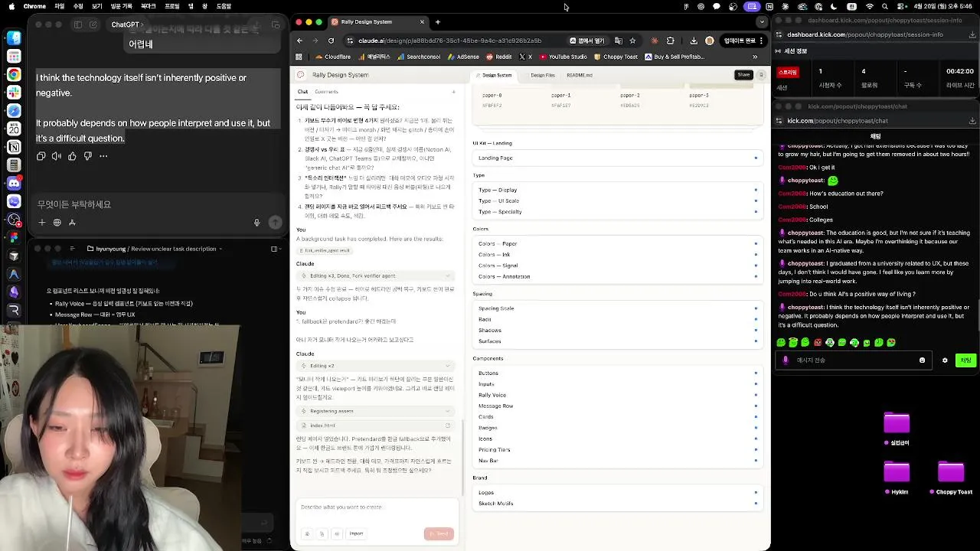980x551 pixels.
Task: Open more options (three dots) under ChatGPT response
Action: [x=103, y=156]
